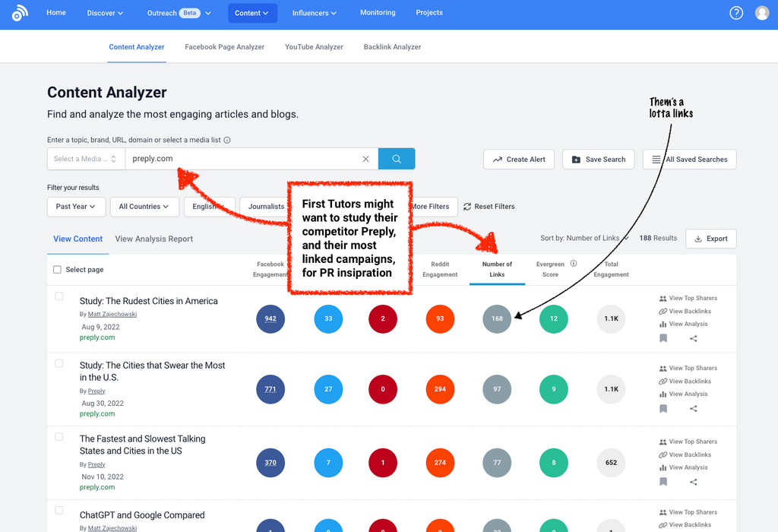The width and height of the screenshot is (778, 532).
Task: Bookmark the Rudest Cities in America article
Action: (663, 338)
